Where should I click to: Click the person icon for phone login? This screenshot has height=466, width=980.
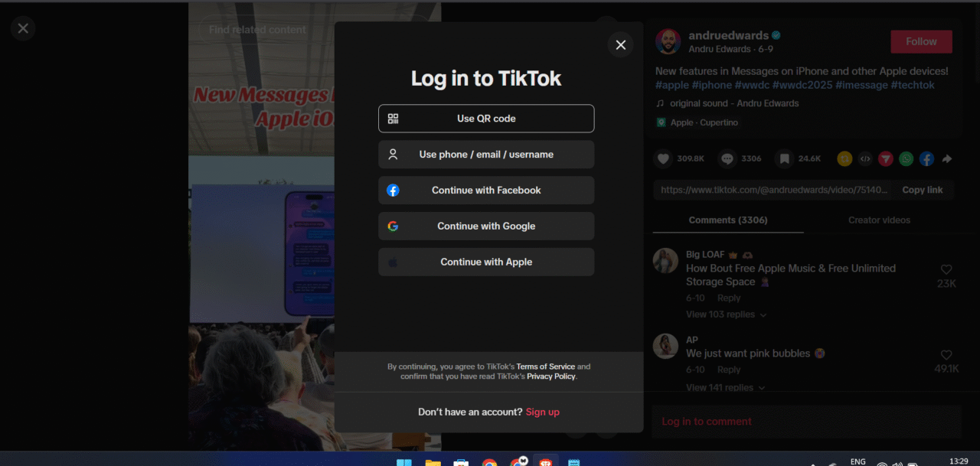click(x=393, y=155)
